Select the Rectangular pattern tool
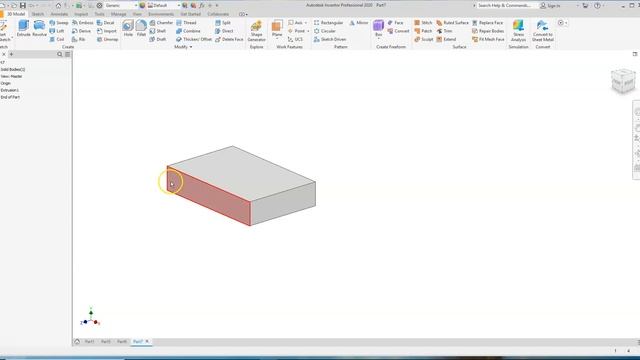Image resolution: width=640 pixels, height=360 pixels. click(329, 23)
